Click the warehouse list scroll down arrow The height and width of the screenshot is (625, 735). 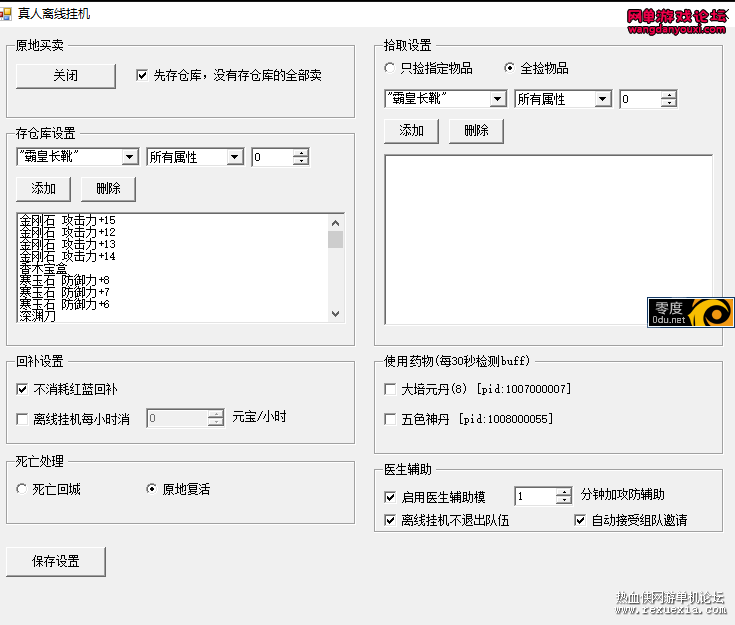pyautogui.click(x=335, y=314)
